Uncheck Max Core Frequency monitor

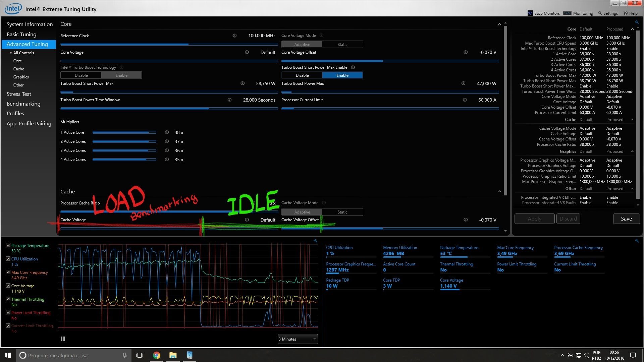[8, 272]
